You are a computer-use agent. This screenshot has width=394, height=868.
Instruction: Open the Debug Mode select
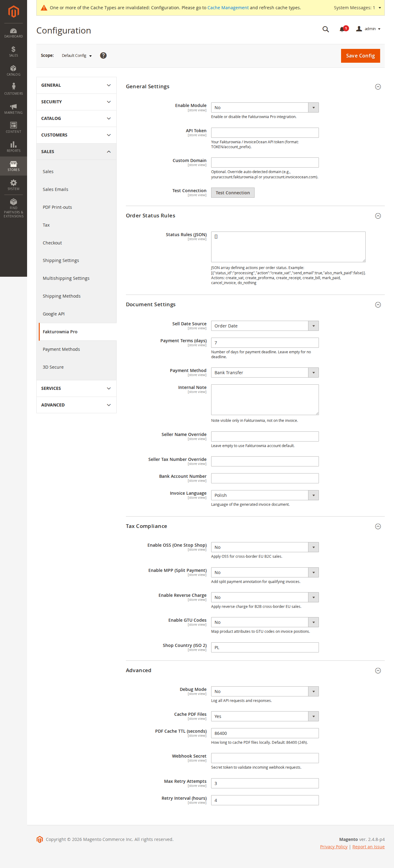point(264,691)
